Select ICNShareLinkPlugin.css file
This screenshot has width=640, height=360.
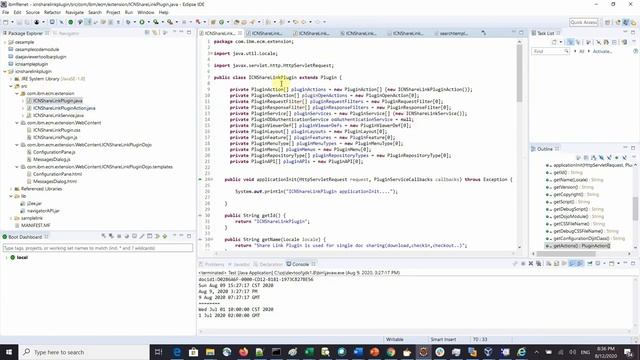[56, 130]
